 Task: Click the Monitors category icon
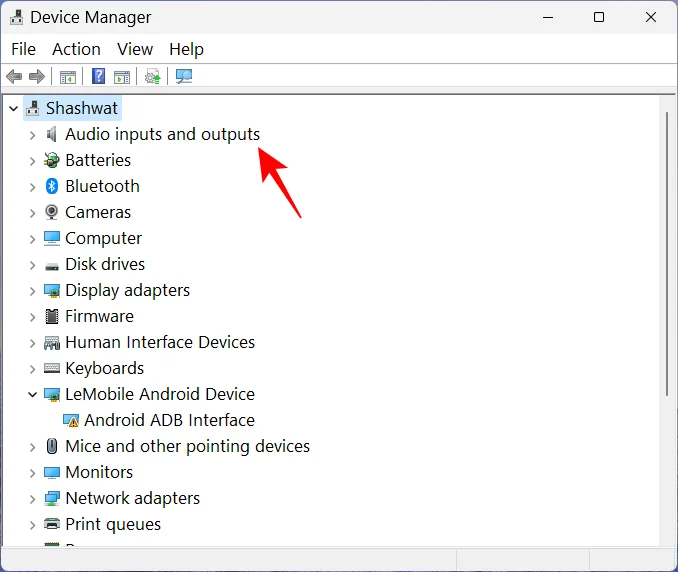click(52, 473)
